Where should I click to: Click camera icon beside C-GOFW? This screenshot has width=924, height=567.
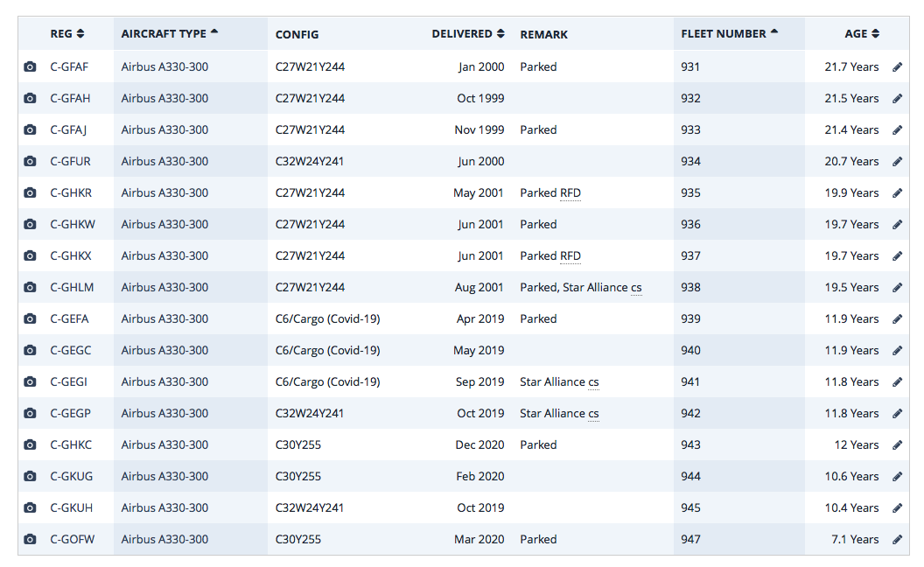tap(30, 540)
